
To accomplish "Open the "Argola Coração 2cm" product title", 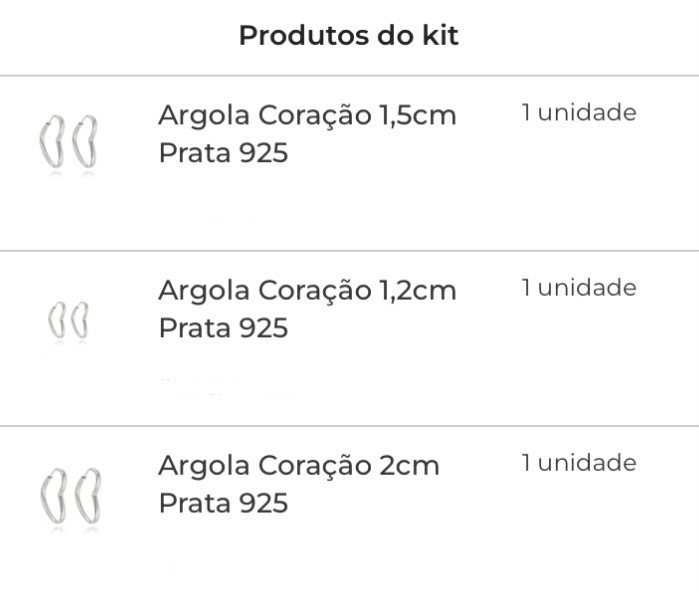I will point(299,466).
